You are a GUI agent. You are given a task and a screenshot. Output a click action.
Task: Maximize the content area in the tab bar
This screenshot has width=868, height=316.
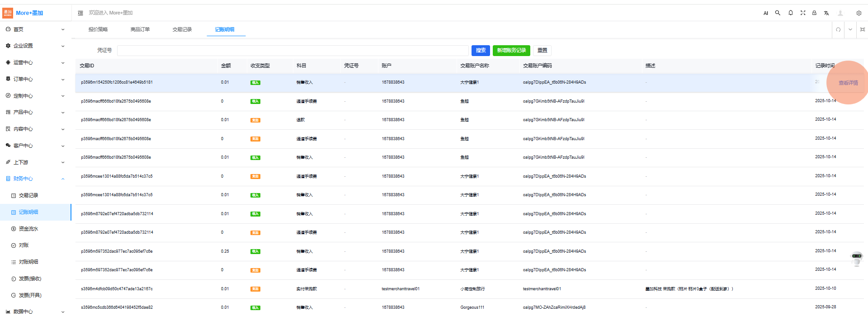pos(862,30)
